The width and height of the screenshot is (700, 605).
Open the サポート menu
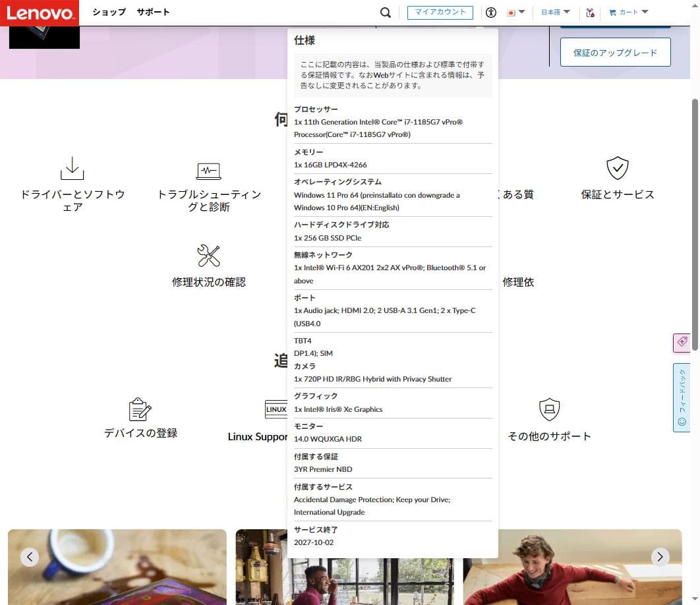pyautogui.click(x=153, y=13)
